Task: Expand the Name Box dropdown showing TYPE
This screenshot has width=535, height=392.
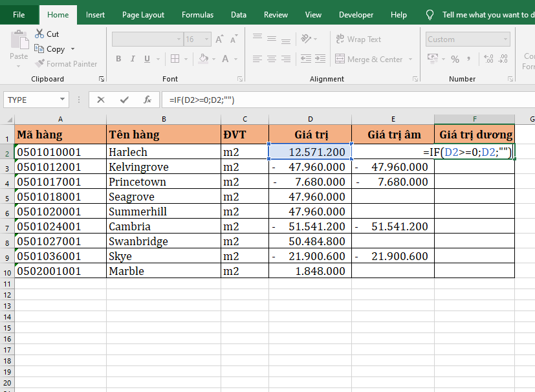Action: point(63,100)
